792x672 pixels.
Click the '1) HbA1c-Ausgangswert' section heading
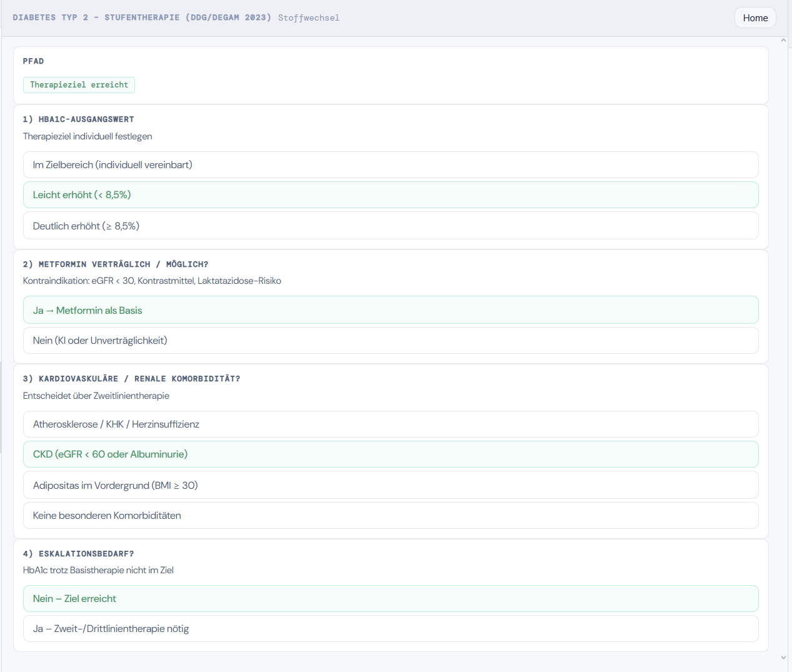78,119
